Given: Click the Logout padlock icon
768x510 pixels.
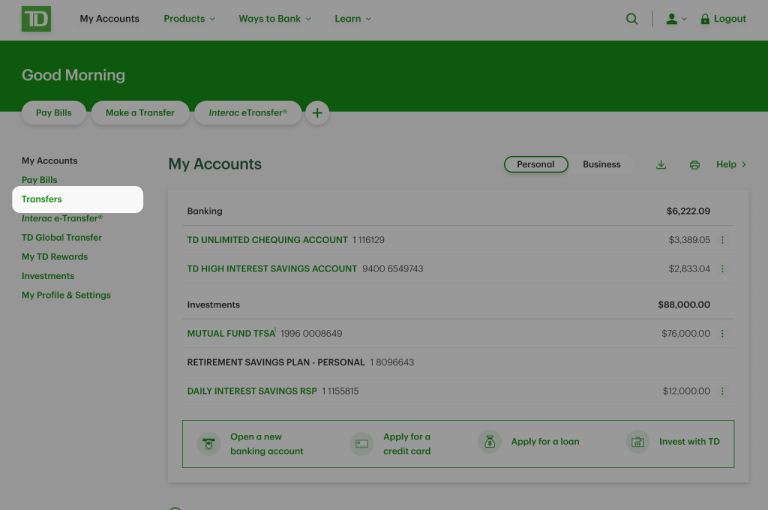Looking at the screenshot, I should click(705, 19).
